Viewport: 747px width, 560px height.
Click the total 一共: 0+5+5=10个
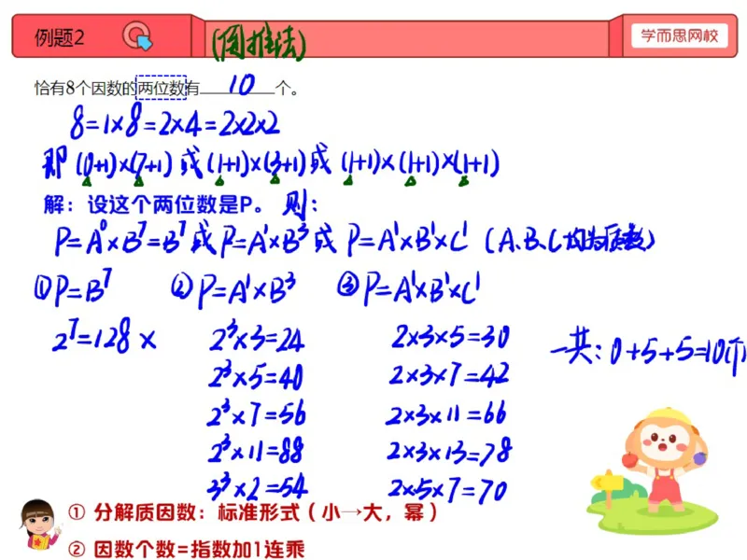pos(648,352)
